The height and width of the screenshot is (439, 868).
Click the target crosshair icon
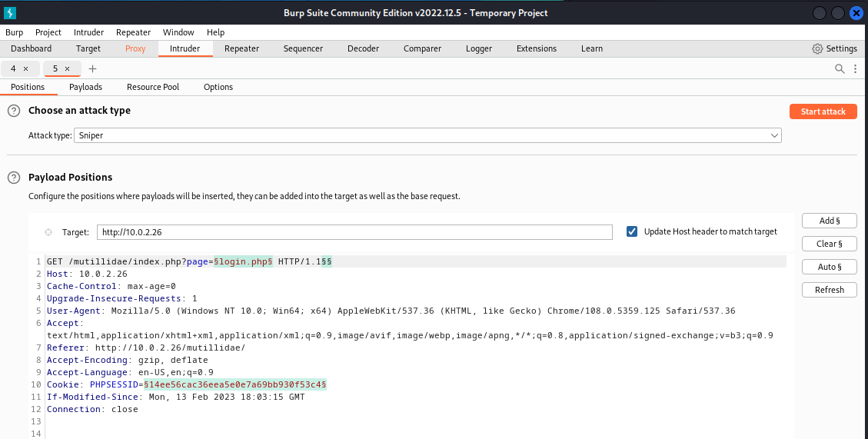click(48, 232)
